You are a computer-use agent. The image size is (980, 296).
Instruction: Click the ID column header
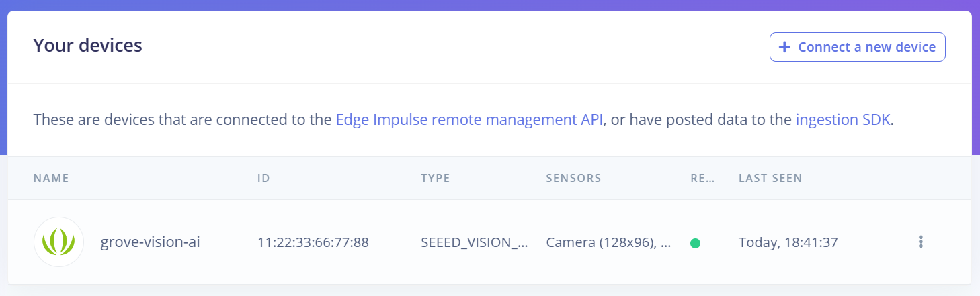click(263, 178)
